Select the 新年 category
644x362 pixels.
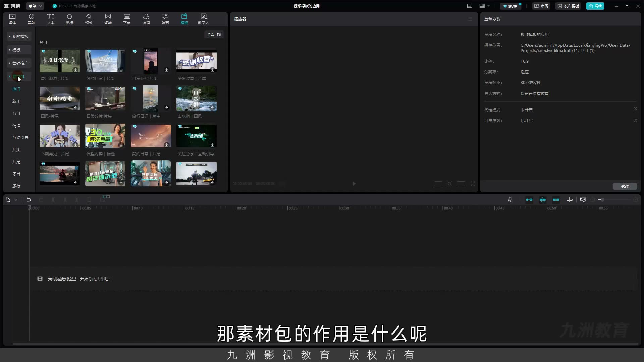[16, 101]
